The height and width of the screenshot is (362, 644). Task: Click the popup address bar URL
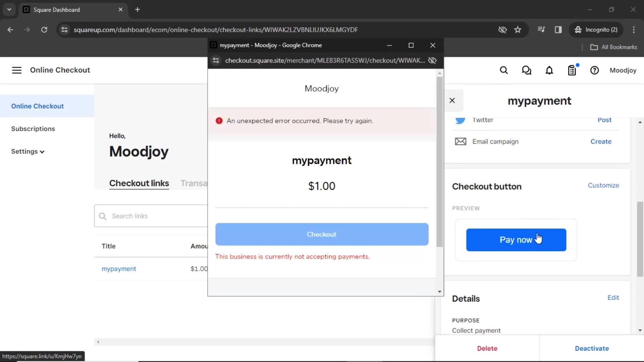(x=325, y=61)
